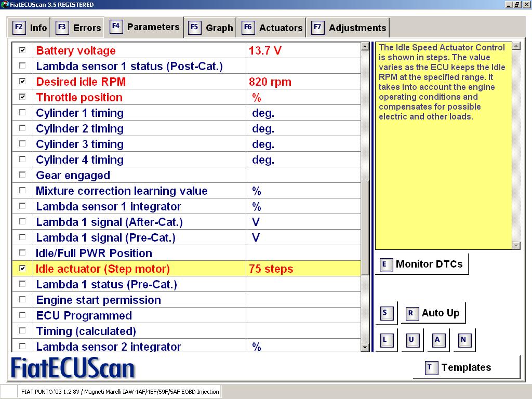The image size is (532, 399).
Task: Click the A shortcut button
Action: tap(437, 340)
